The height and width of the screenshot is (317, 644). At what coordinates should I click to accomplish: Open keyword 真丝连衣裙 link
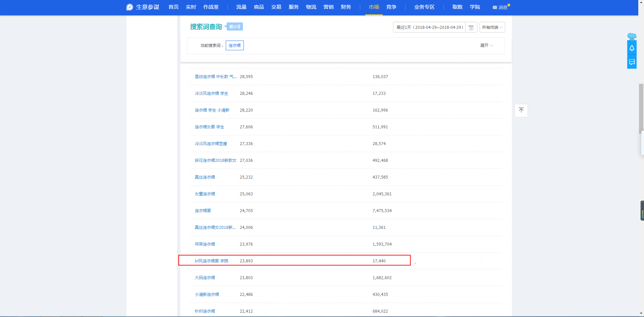(205, 177)
